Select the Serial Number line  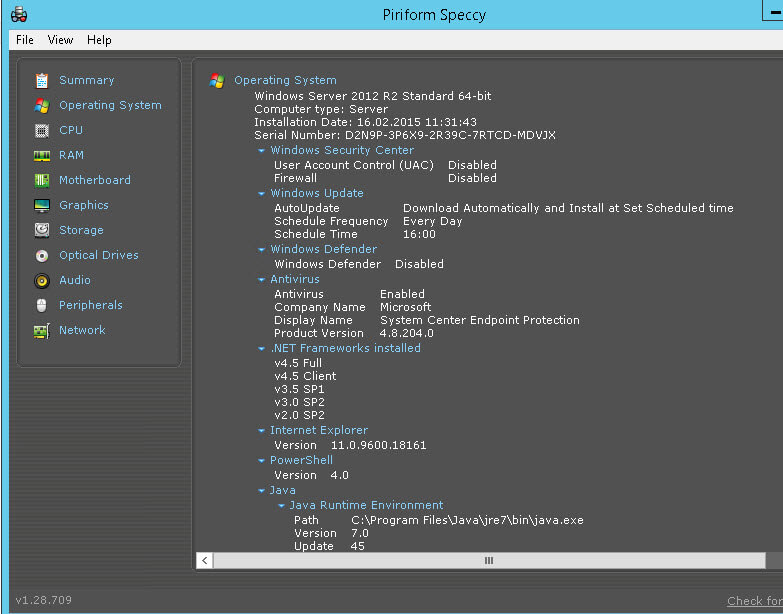[404, 135]
